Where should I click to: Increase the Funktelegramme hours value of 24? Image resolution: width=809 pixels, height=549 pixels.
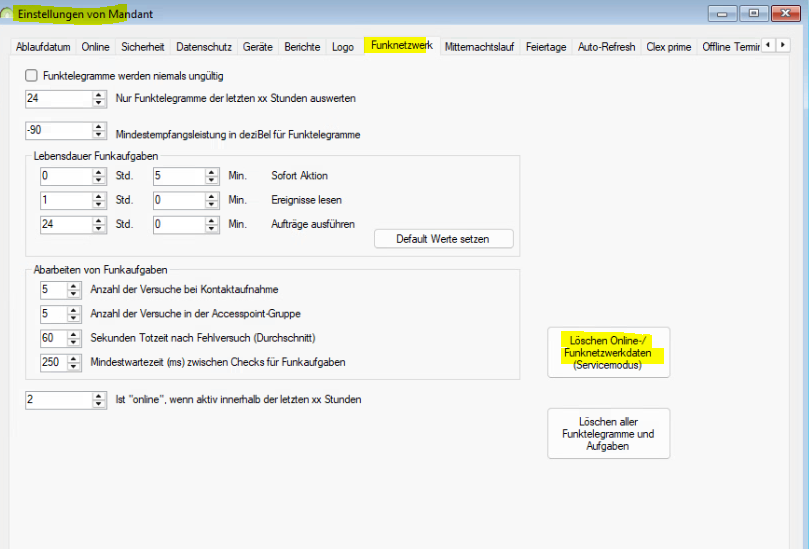99,94
